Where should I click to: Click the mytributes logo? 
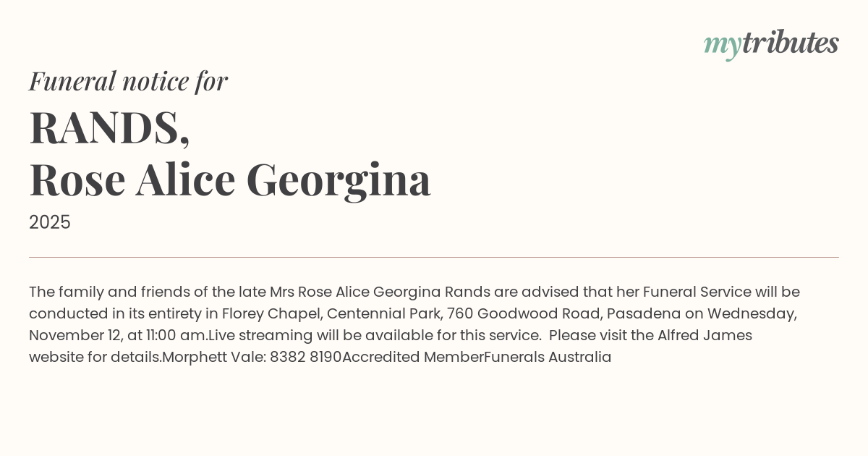click(771, 44)
